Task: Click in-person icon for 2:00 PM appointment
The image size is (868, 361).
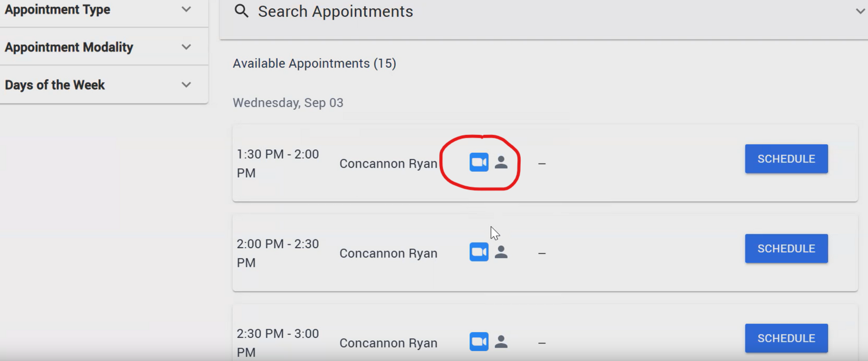Action: click(x=501, y=252)
